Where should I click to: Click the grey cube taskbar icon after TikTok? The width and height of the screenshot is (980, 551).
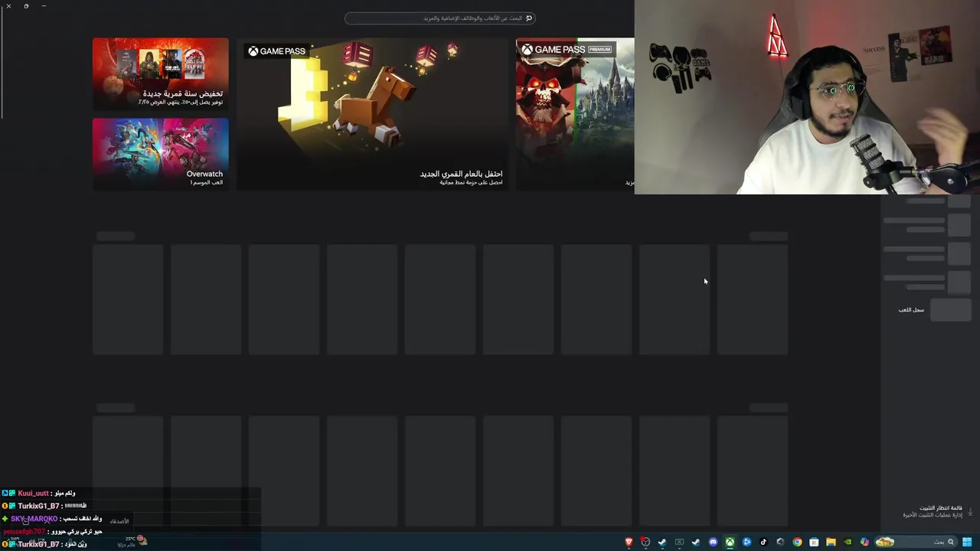pyautogui.click(x=780, y=542)
